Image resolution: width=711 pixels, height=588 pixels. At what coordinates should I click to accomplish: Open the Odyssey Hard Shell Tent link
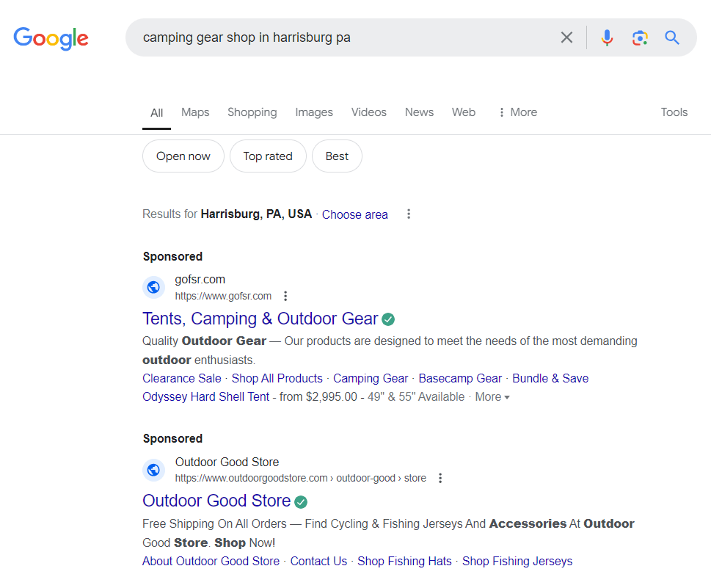click(206, 397)
